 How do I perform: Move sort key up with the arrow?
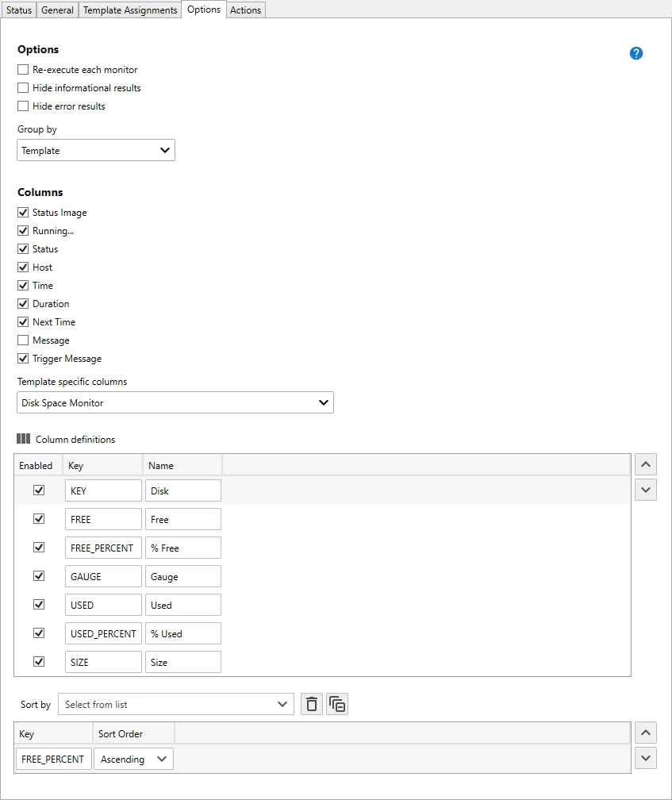646,733
